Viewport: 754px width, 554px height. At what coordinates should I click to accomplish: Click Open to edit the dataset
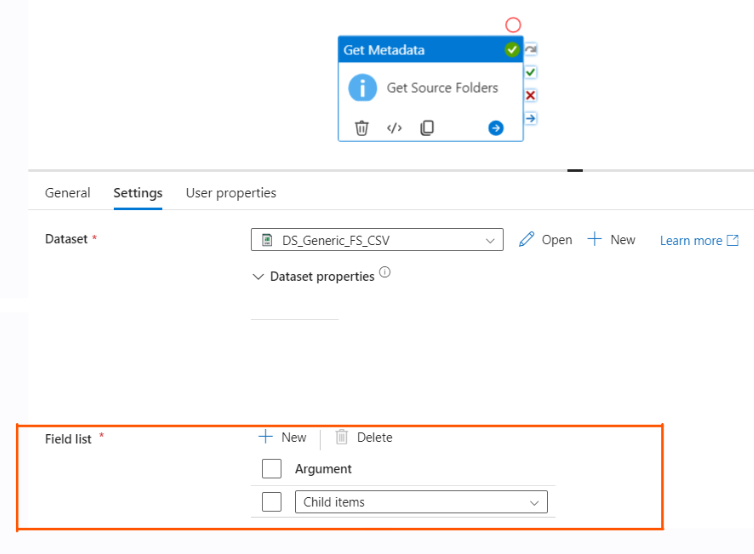(546, 240)
